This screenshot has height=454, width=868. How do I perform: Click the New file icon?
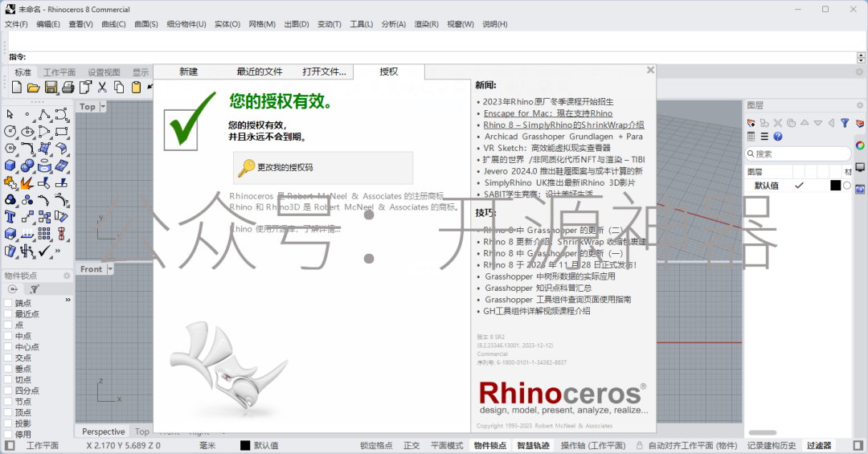coord(17,87)
